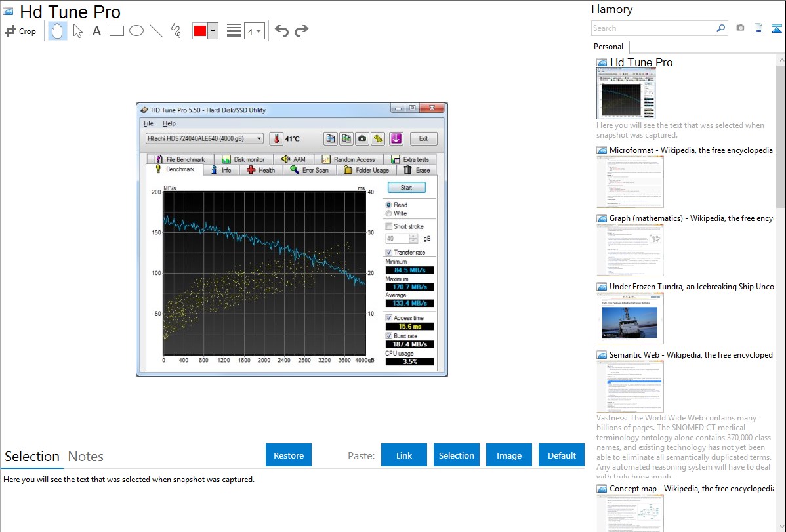
Task: Open the Hd Tune Pro snapshot thumbnail
Action: pos(626,93)
